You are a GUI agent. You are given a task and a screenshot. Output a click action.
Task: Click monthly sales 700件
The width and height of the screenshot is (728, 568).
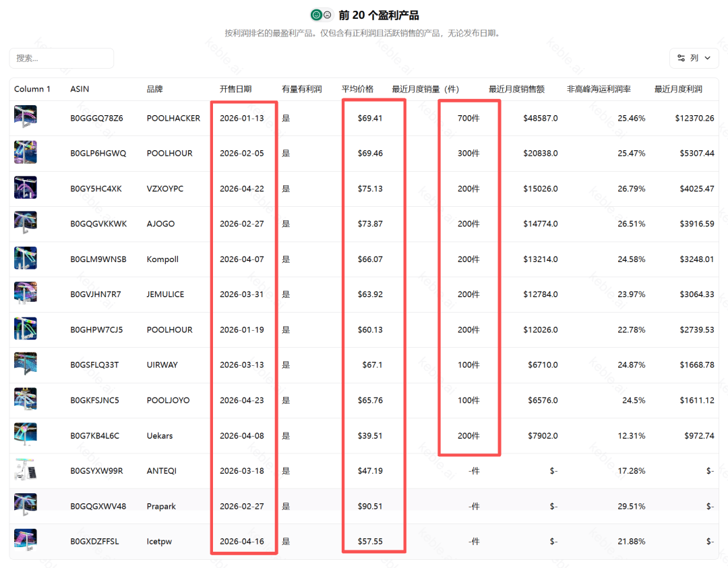coord(468,119)
